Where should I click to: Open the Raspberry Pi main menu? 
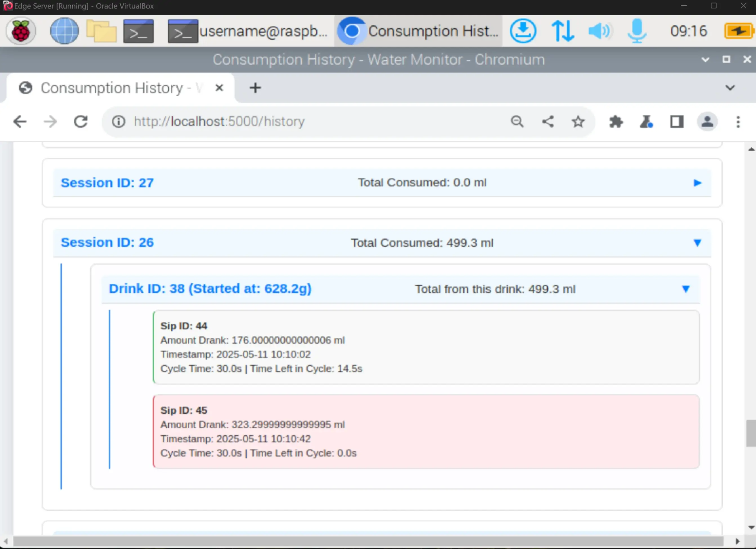point(21,31)
